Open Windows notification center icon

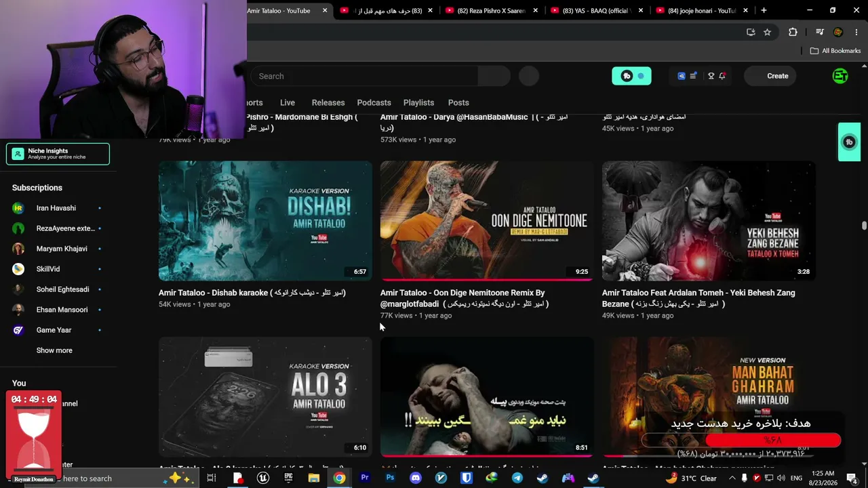coord(852,478)
